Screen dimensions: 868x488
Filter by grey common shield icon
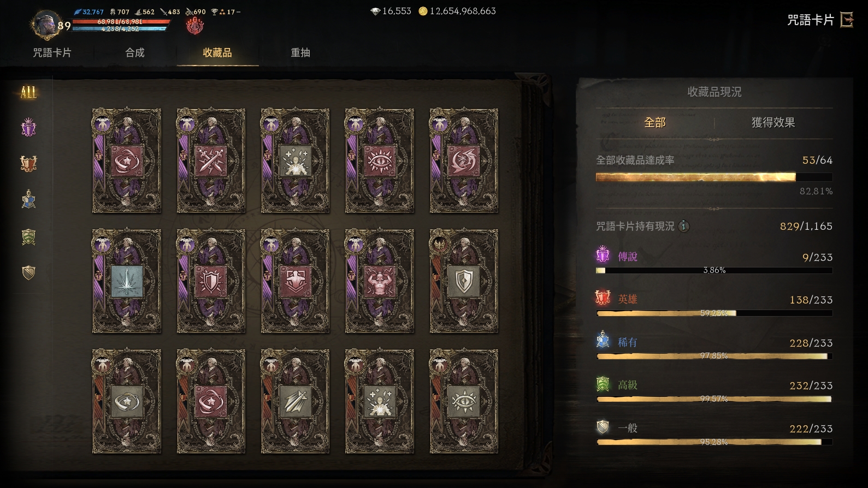coord(28,272)
